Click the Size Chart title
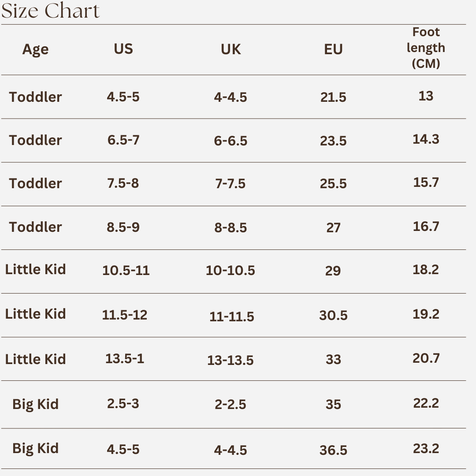This screenshot has width=476, height=476. click(50, 11)
